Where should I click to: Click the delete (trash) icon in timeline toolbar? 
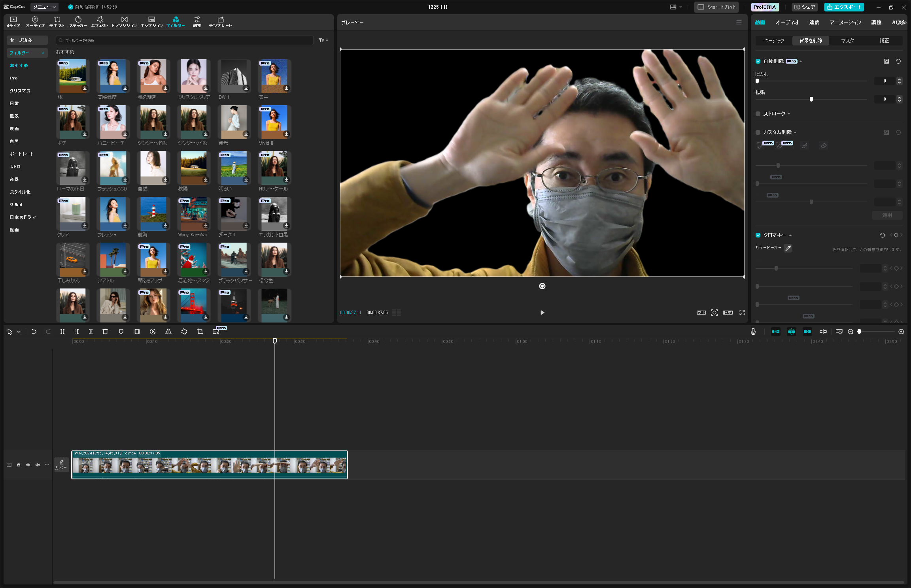[x=105, y=332]
